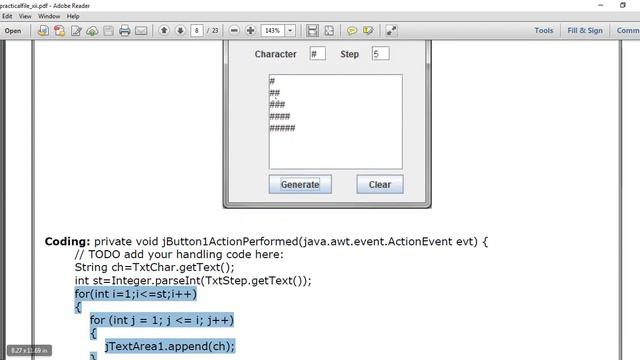
Task: Click the 'Character' label in the form
Action: pos(276,54)
